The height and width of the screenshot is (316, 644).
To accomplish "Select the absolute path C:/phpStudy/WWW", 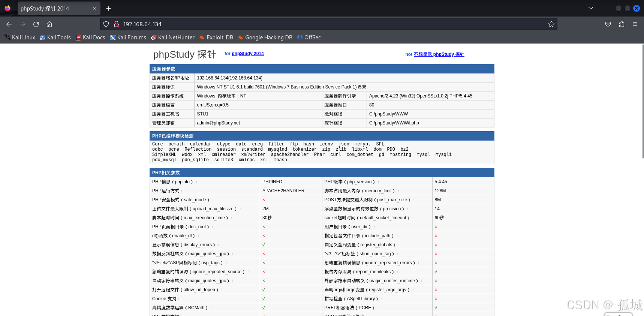I will coord(388,114).
